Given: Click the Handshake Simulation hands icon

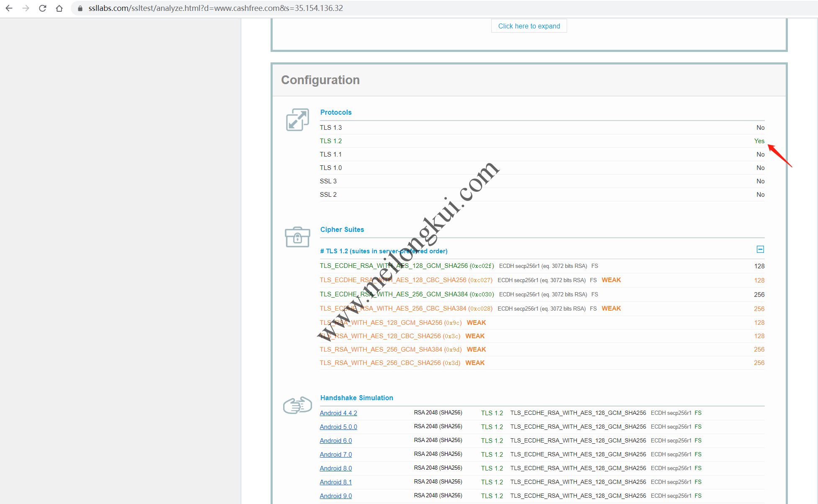Looking at the screenshot, I should 297,405.
